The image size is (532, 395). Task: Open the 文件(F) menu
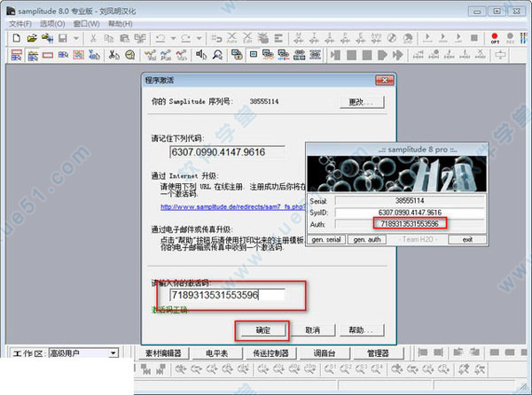[x=20, y=24]
